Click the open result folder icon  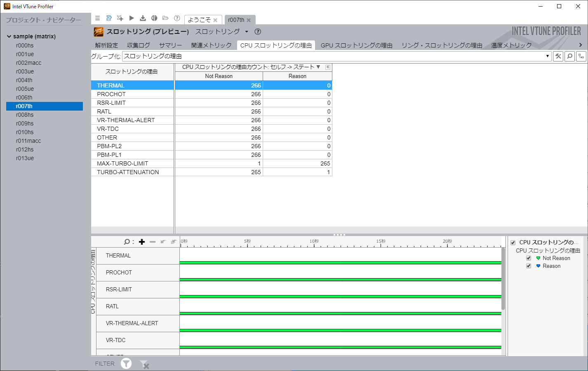pos(165,18)
